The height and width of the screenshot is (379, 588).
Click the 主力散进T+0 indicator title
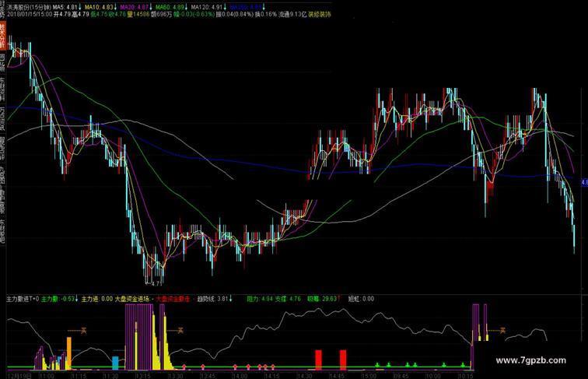(23, 299)
